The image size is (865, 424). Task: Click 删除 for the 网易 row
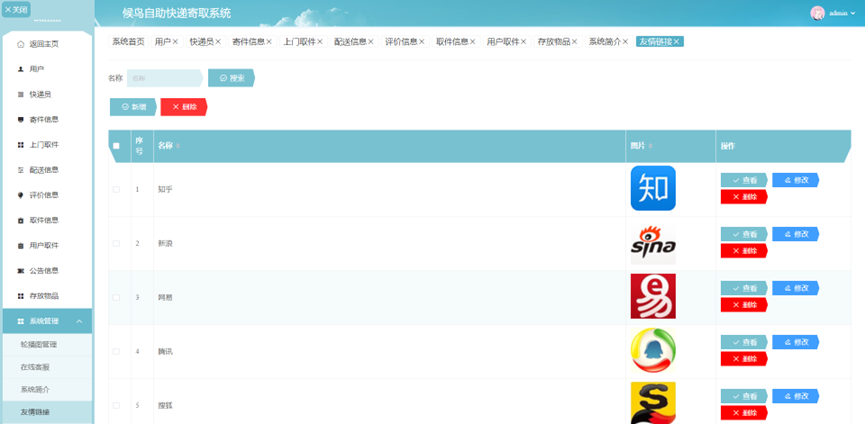click(x=744, y=305)
